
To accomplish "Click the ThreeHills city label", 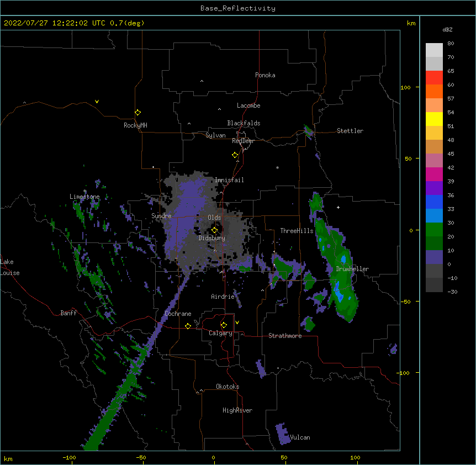I will pyautogui.click(x=297, y=231).
